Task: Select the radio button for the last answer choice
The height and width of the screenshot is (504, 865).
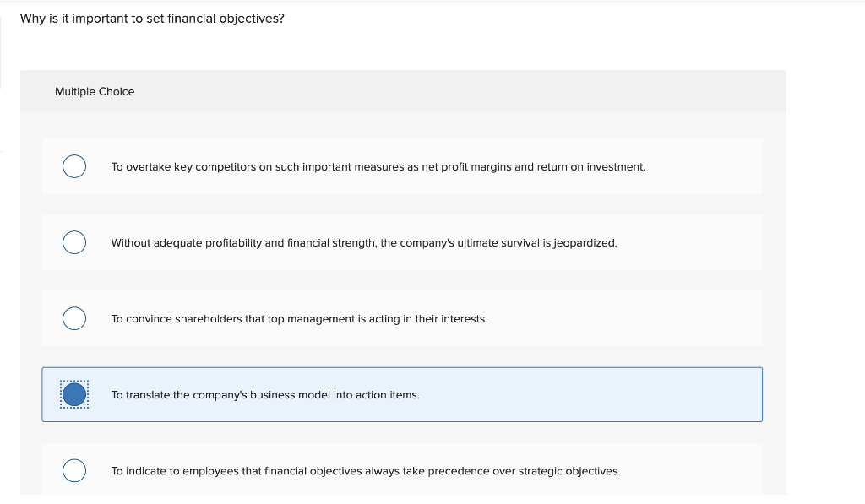Action: [74, 470]
